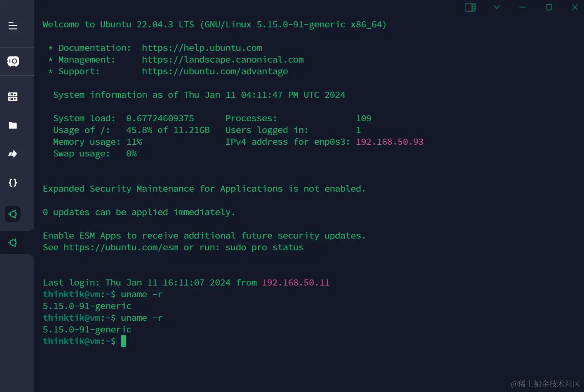Open the session vault icon in sidebar
The width and height of the screenshot is (584, 392).
pyautogui.click(x=12, y=61)
